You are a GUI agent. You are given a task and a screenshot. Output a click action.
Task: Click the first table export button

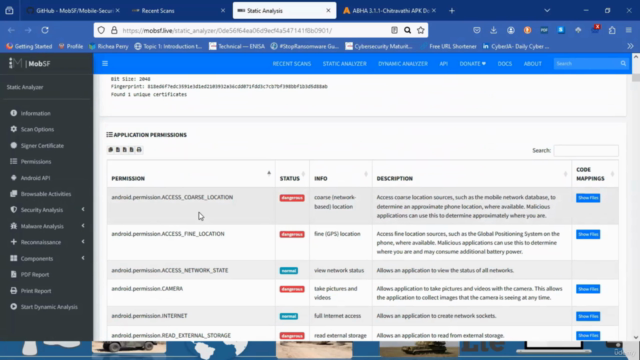tap(111, 150)
